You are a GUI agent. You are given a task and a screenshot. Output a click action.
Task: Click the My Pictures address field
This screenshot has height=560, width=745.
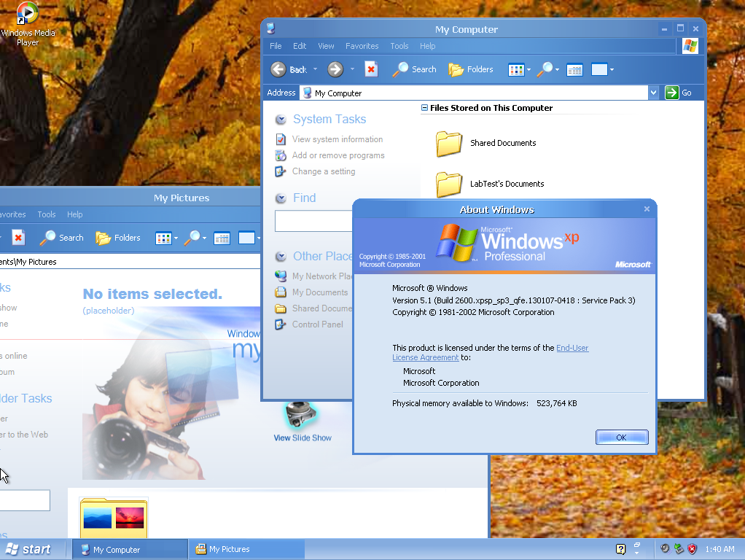[x=130, y=262]
